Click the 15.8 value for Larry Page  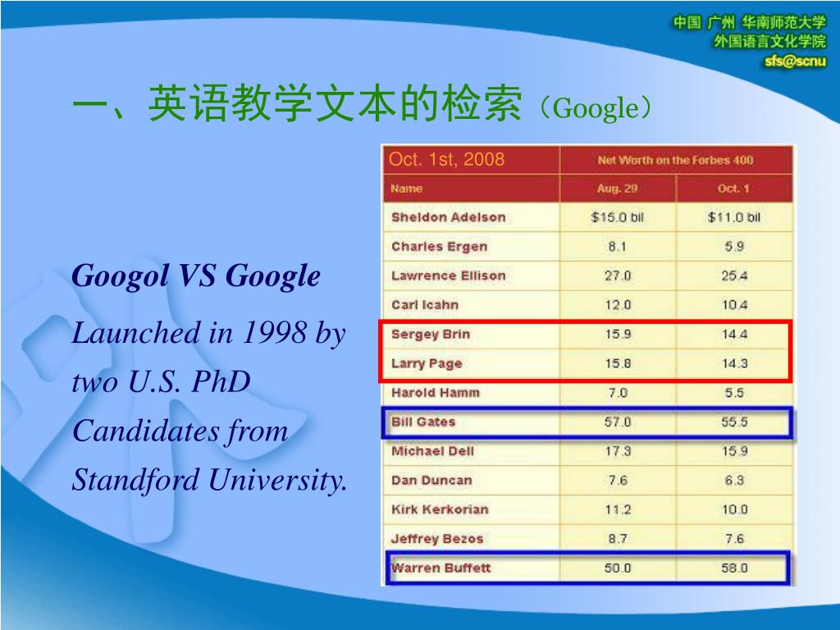pos(617,363)
